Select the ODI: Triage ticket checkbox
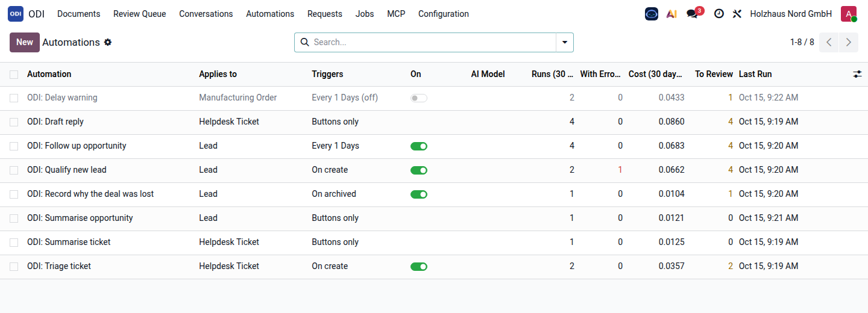Screen dimensions: 868x313 coord(14,266)
